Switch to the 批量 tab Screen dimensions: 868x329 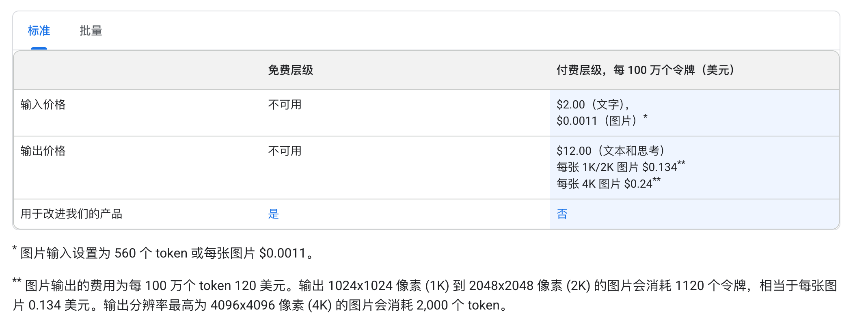coord(91,31)
